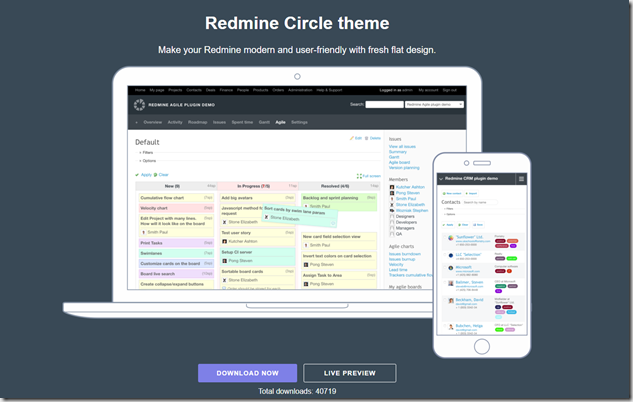This screenshot has width=633, height=402.
Task: Click the green Apply checkmark icon
Action: pyautogui.click(x=137, y=175)
